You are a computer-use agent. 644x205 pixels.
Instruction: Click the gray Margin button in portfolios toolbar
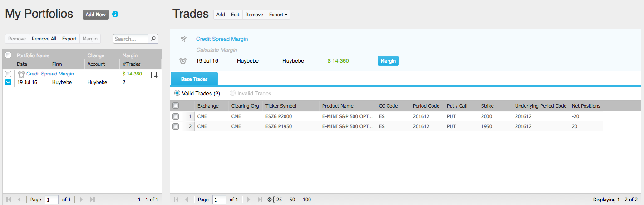click(x=90, y=39)
